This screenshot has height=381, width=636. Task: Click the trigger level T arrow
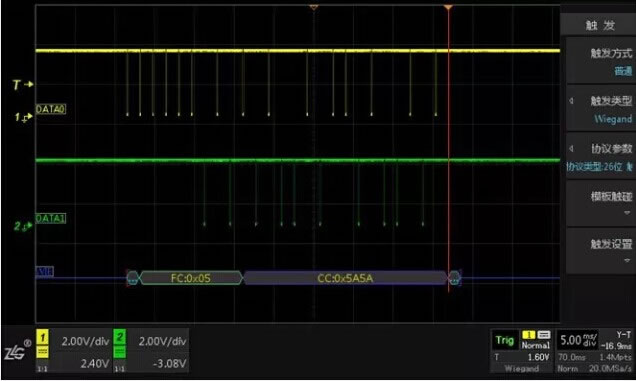[x=22, y=84]
